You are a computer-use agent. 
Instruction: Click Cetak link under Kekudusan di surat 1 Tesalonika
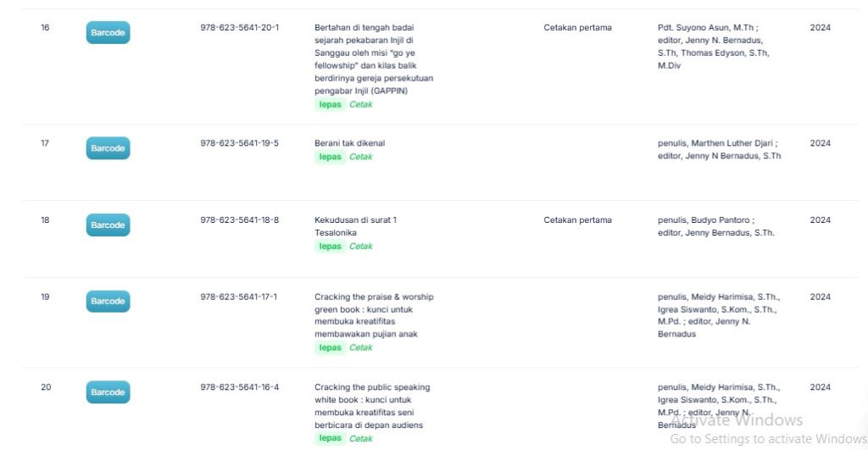pyautogui.click(x=361, y=247)
